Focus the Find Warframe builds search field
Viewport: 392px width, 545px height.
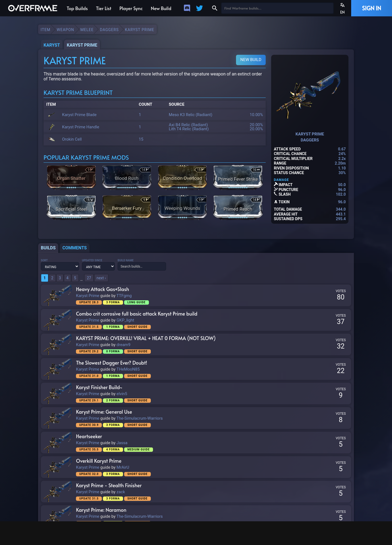277,8
